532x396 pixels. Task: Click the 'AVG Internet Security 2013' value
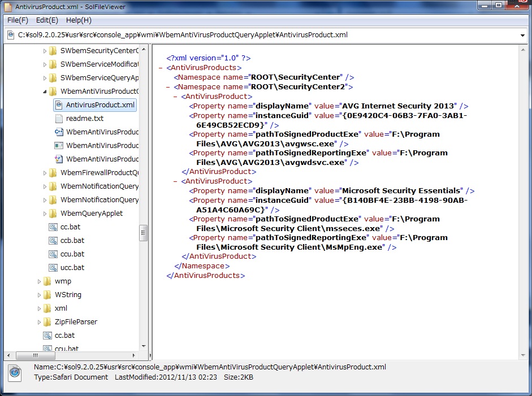click(398, 106)
